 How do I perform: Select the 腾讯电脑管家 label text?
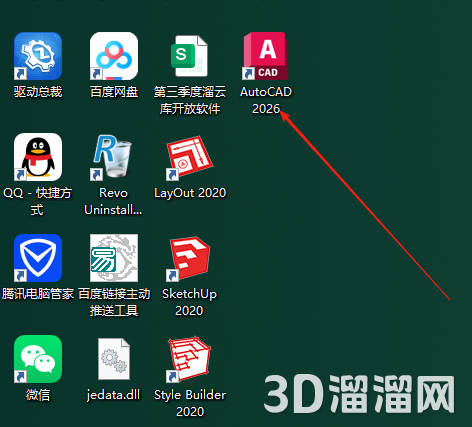coord(38,294)
